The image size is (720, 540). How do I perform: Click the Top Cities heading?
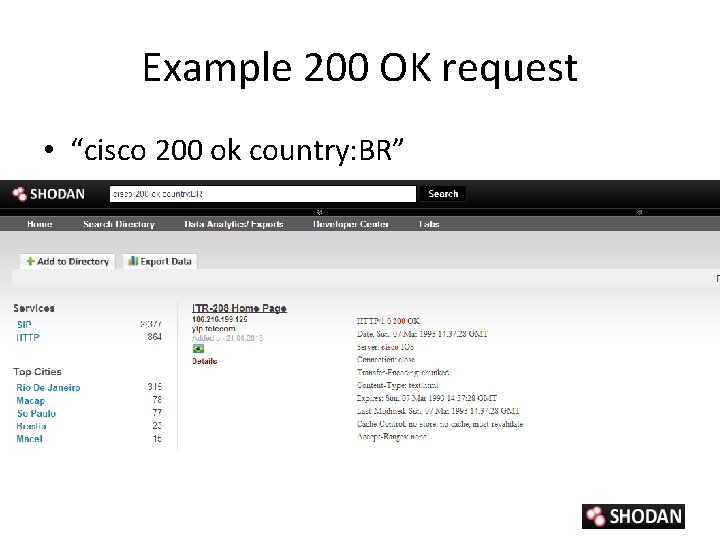click(x=37, y=371)
